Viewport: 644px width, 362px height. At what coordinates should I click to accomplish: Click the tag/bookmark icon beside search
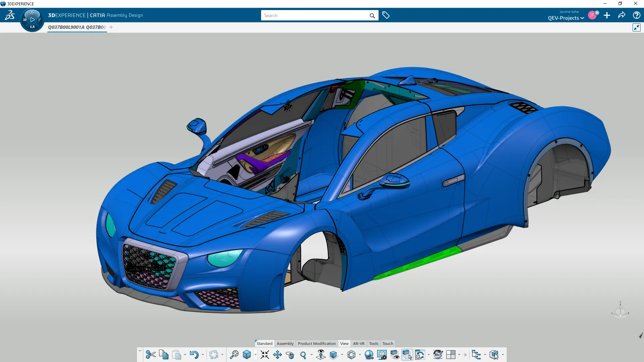click(386, 15)
